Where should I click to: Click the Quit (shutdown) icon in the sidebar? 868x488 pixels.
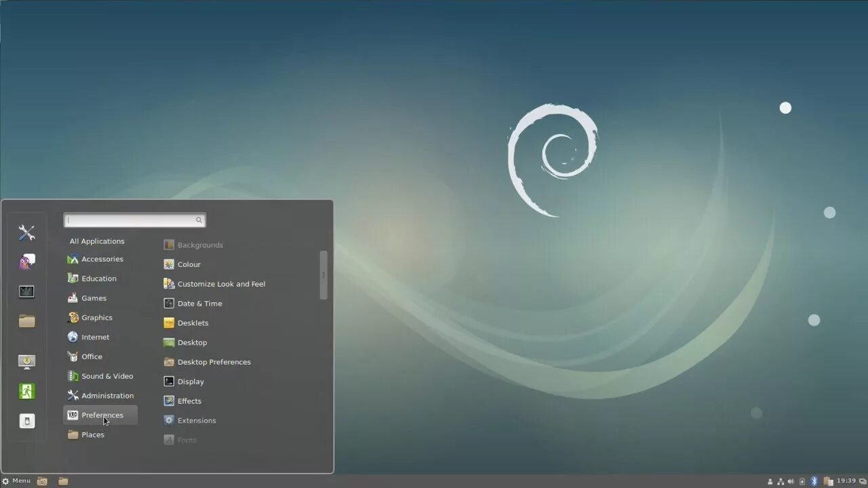(x=26, y=421)
